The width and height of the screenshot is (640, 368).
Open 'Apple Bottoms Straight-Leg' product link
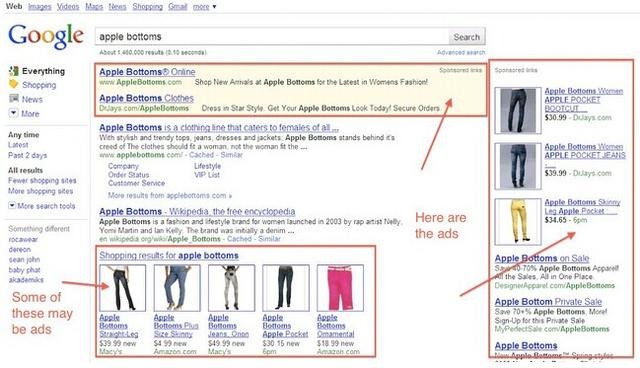coord(119,326)
